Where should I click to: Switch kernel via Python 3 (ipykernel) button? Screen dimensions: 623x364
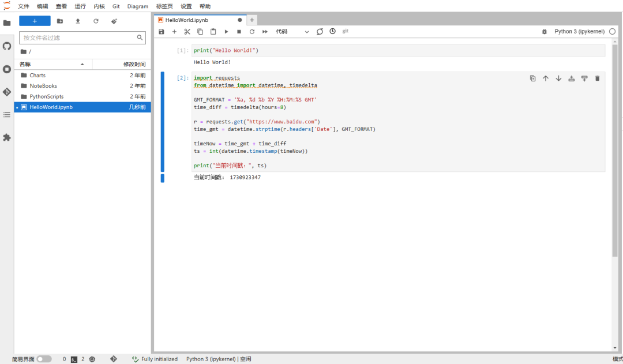[x=579, y=31]
